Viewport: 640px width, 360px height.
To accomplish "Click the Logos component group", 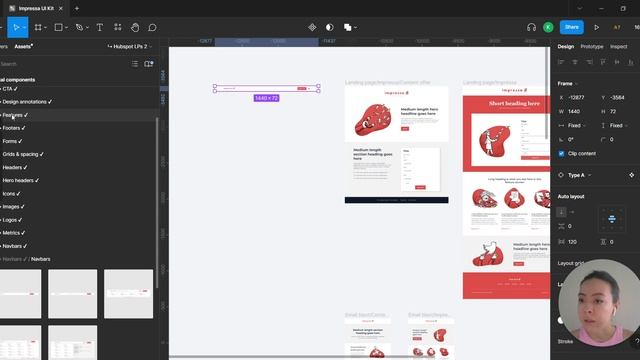I will [x=12, y=220].
